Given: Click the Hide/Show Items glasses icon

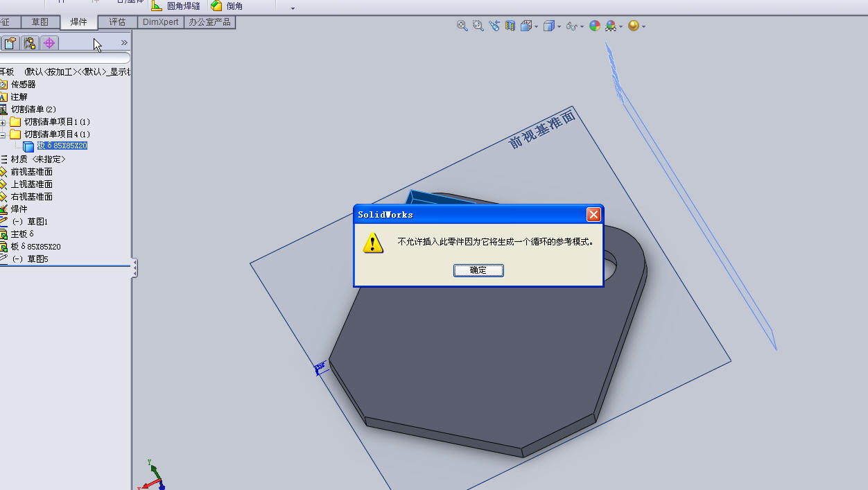Looking at the screenshot, I should 572,26.
